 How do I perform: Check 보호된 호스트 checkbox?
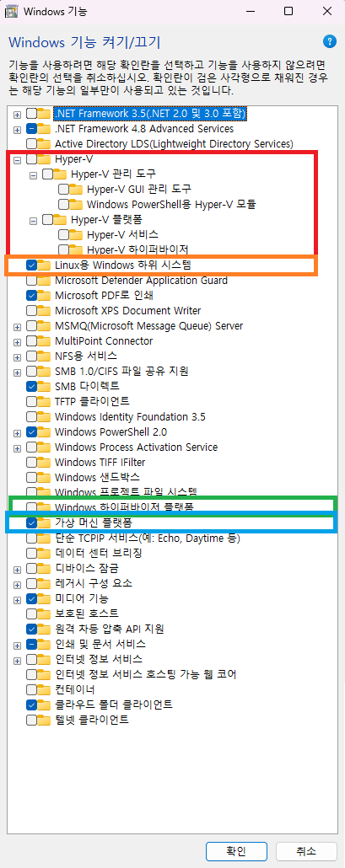point(31,613)
